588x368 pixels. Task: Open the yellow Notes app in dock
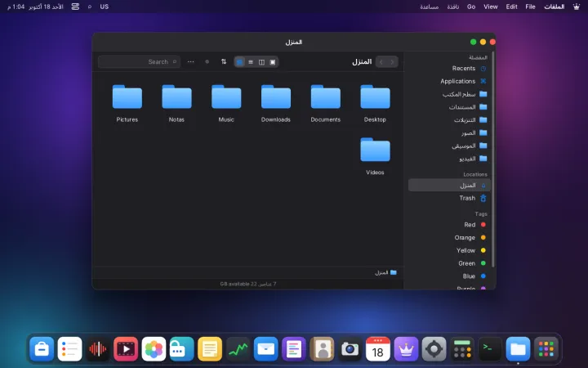(210, 349)
